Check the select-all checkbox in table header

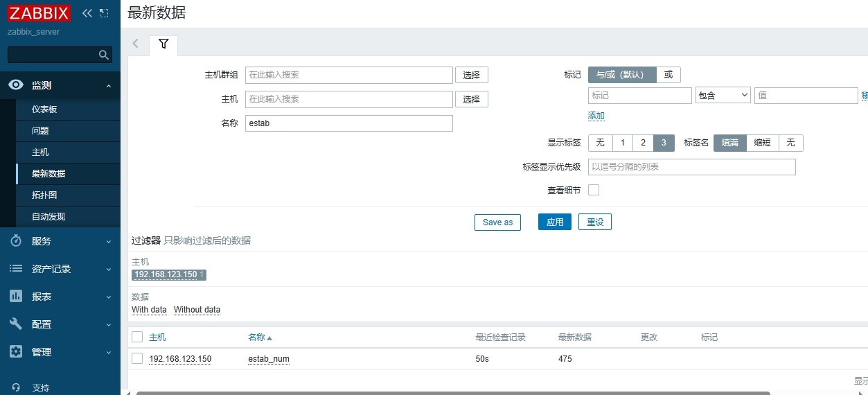137,337
